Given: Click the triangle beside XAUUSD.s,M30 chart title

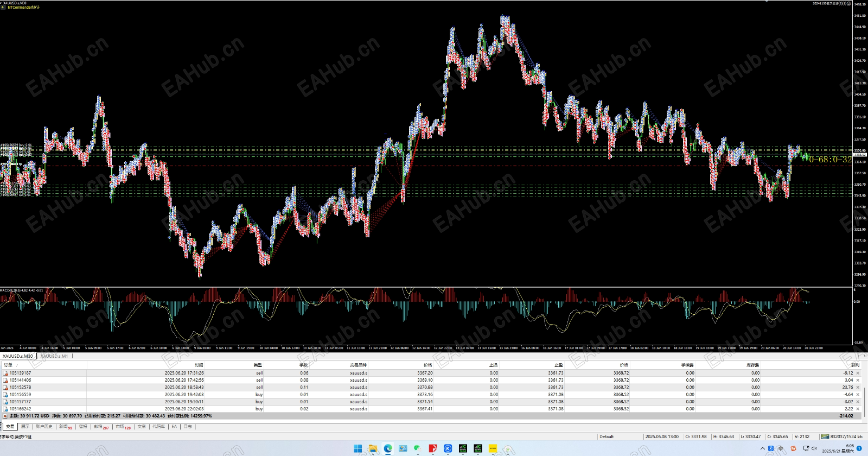Looking at the screenshot, I should 2,3.
